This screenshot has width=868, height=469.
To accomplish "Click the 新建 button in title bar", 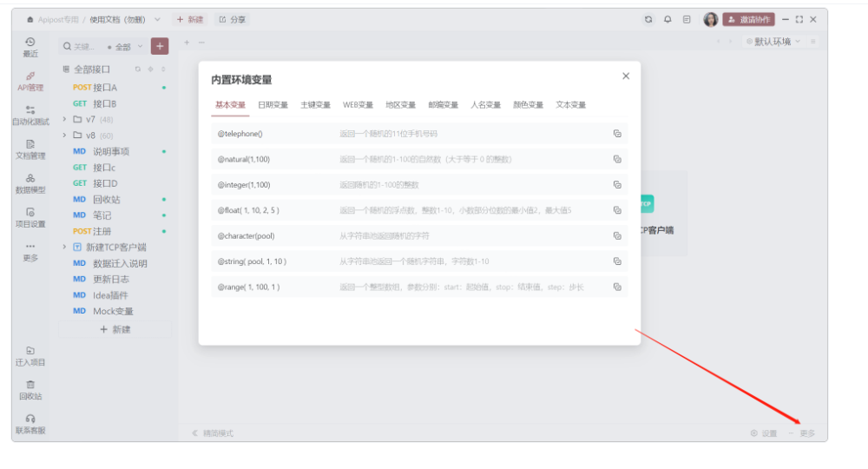I will [x=190, y=19].
